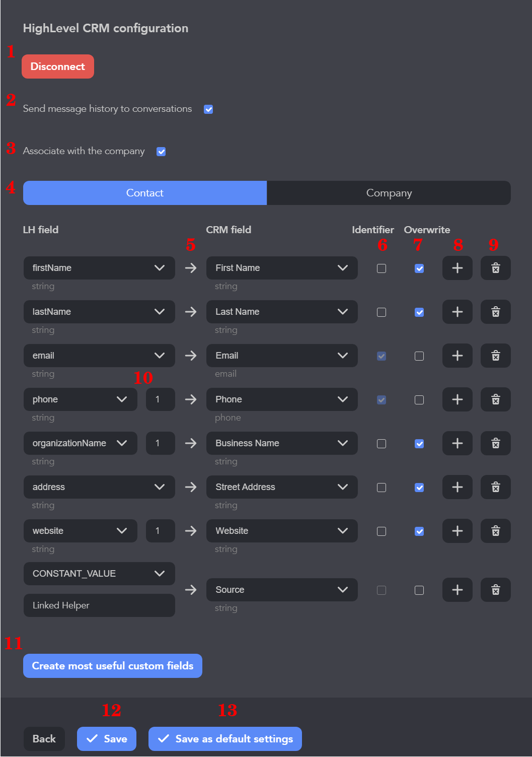Viewport: 532px width, 757px height.
Task: Open the firstName LH field dropdown
Action: pyautogui.click(x=99, y=268)
